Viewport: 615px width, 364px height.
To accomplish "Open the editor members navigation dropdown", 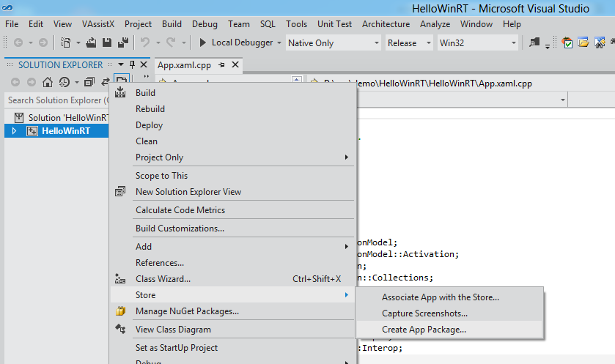I will pos(563,100).
